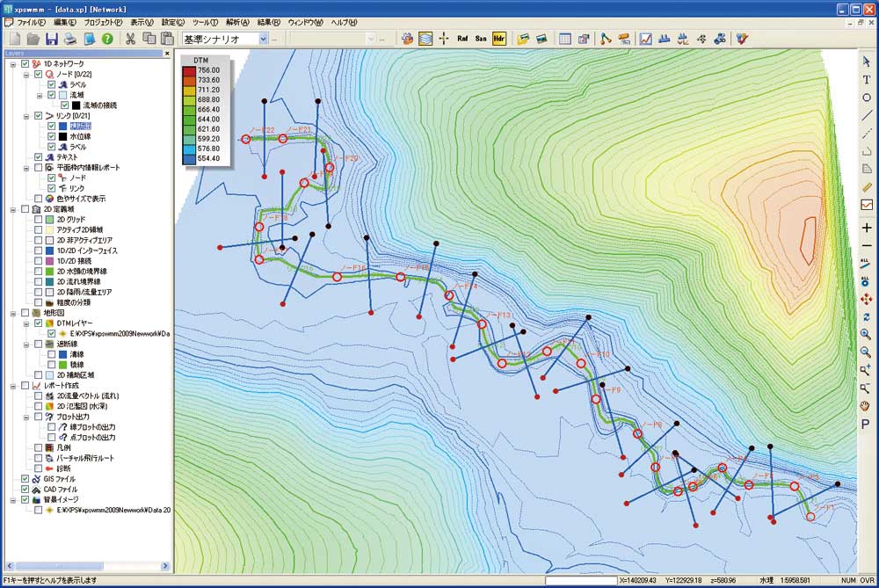Click the Copy toolbar icon

point(149,39)
